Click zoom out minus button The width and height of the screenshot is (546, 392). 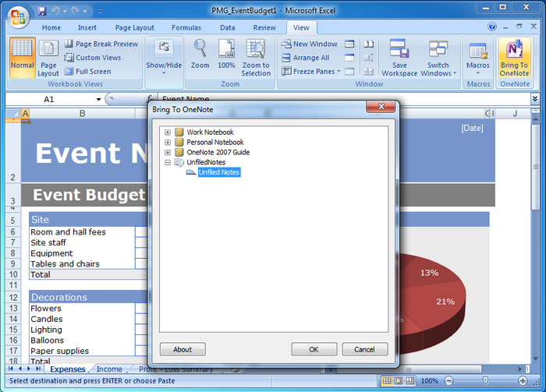[448, 381]
